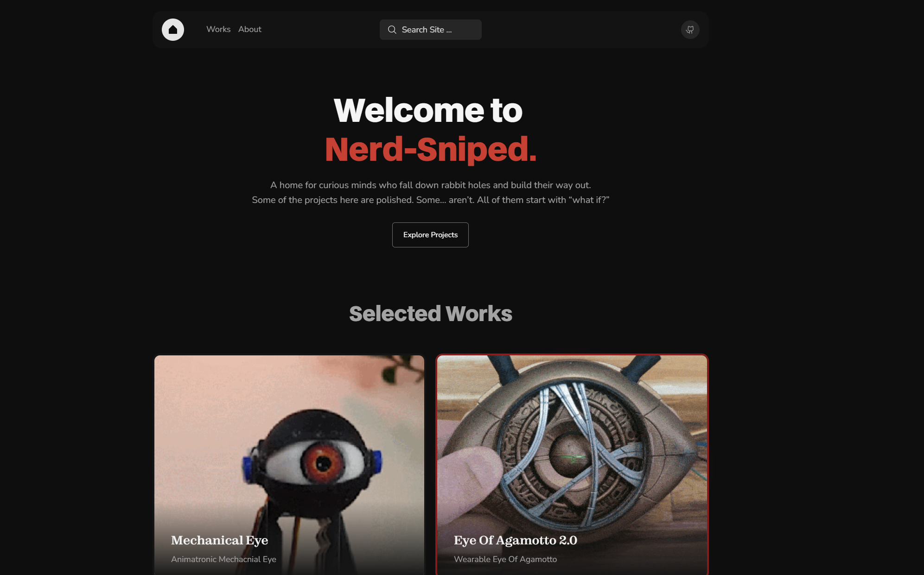Click the red Nerd-Sniped. heading text
The image size is (924, 575).
(430, 150)
